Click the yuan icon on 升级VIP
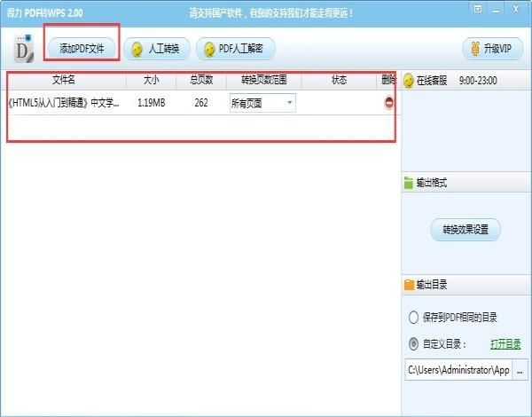Screen dimensions: 532x417 point(474,49)
